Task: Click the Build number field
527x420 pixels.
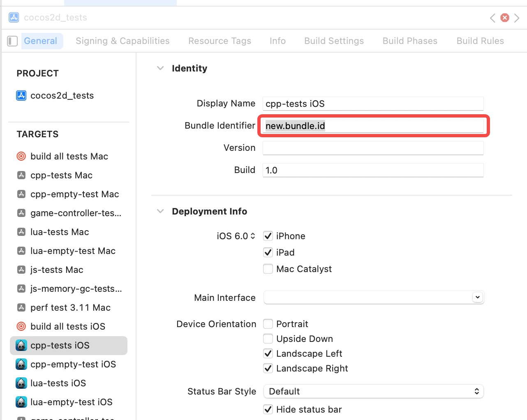Action: point(373,170)
